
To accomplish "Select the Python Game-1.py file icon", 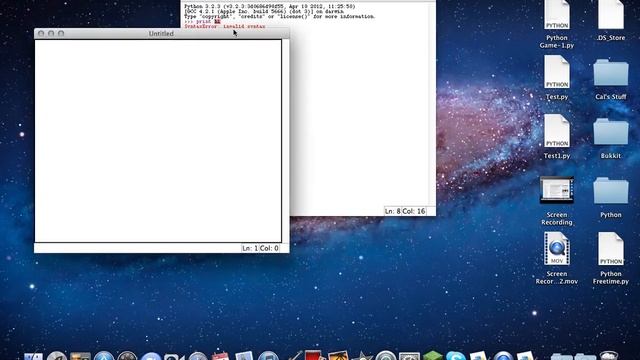I will [557, 16].
